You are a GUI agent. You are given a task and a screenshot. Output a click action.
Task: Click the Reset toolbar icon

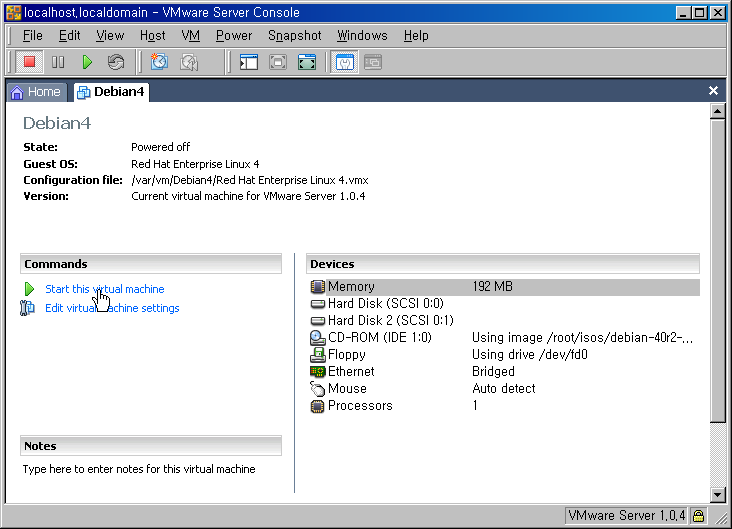[116, 62]
